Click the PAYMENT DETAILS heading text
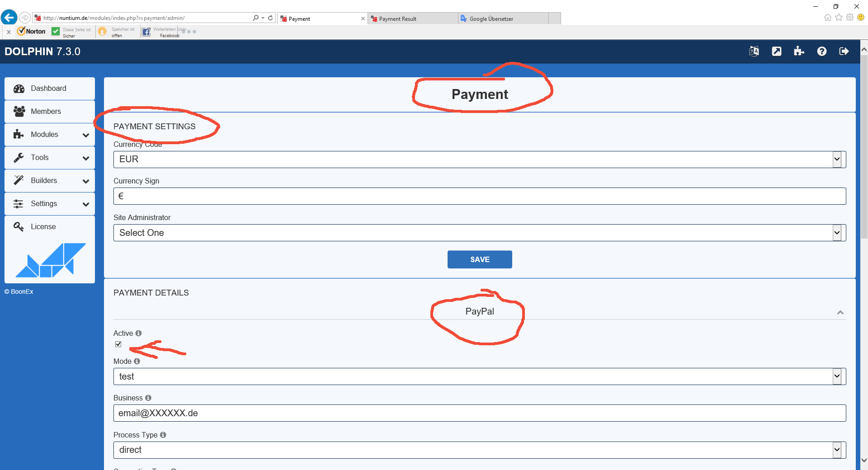Screen dimensions: 868x470 click(x=151, y=293)
